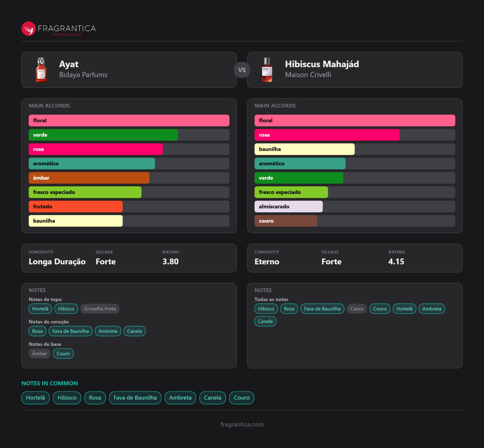484x448 pixels.
Task: Click the Hibiscus Mahajád bottle image
Action: 267,70
